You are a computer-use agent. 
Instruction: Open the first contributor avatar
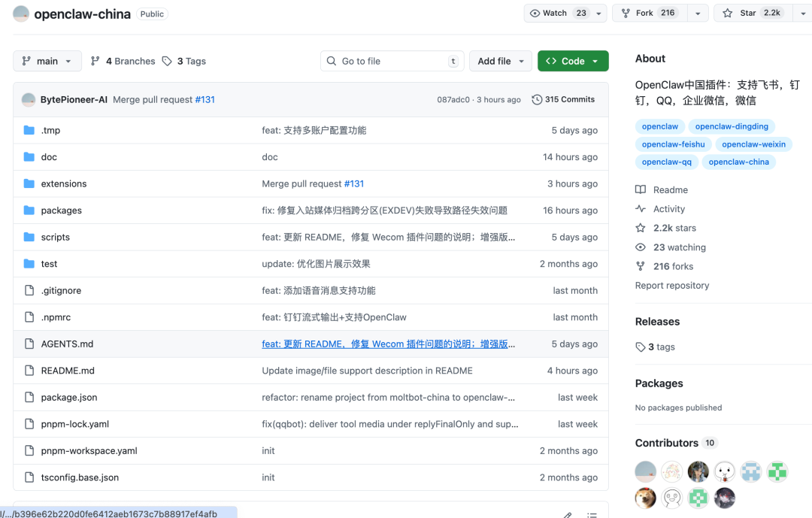click(645, 471)
